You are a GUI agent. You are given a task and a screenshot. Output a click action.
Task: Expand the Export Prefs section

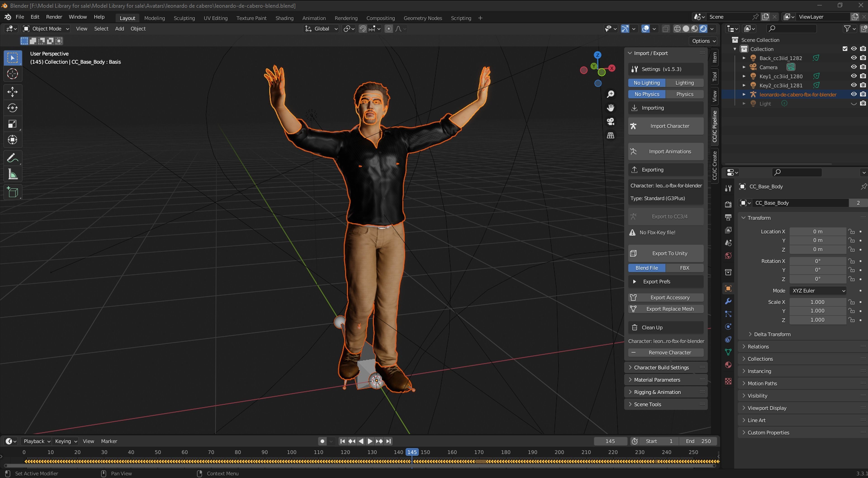pyautogui.click(x=665, y=282)
